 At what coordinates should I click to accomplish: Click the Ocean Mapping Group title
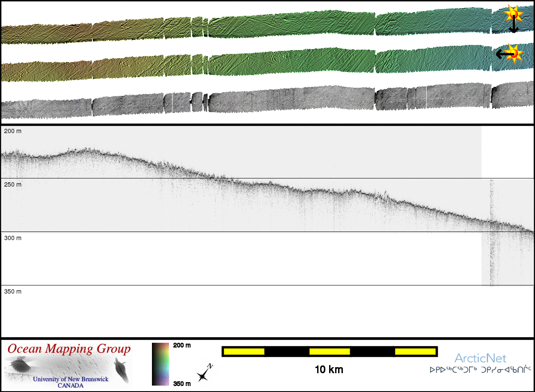coord(69,349)
